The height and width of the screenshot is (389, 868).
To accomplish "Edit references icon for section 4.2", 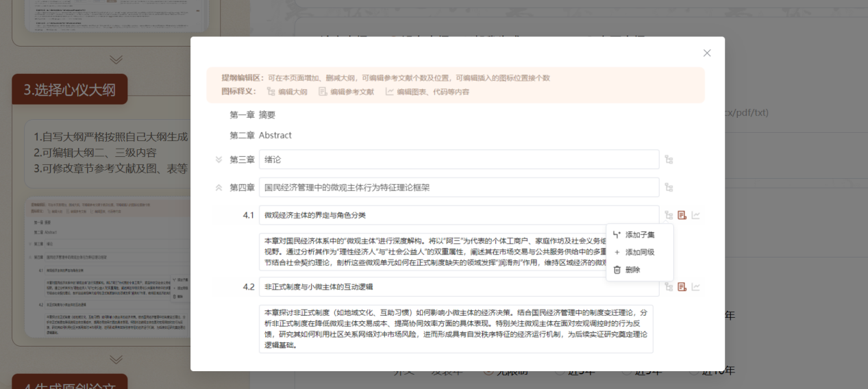I will [682, 287].
